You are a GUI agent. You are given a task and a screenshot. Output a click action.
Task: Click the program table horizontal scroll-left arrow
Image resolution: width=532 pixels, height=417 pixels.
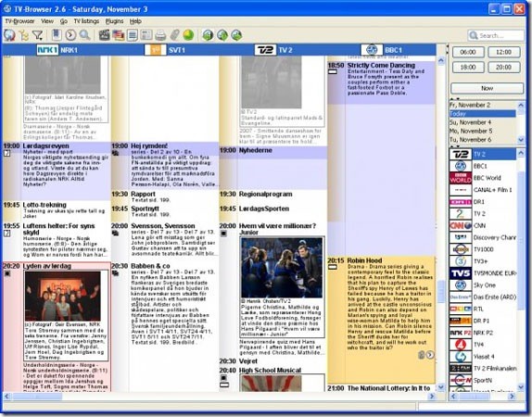tap(6, 397)
